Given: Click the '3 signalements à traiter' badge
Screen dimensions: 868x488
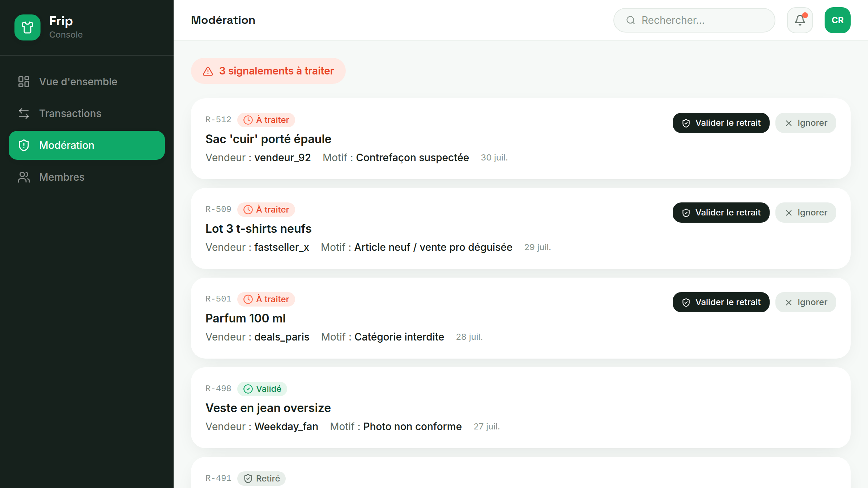Looking at the screenshot, I should (268, 71).
